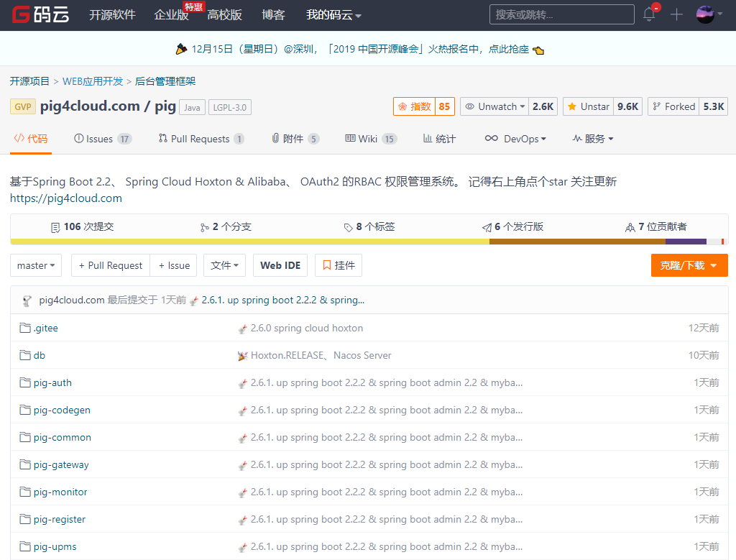Image resolution: width=736 pixels, height=560 pixels.
Task: Click the 指数 index score badge
Action: 424,106
